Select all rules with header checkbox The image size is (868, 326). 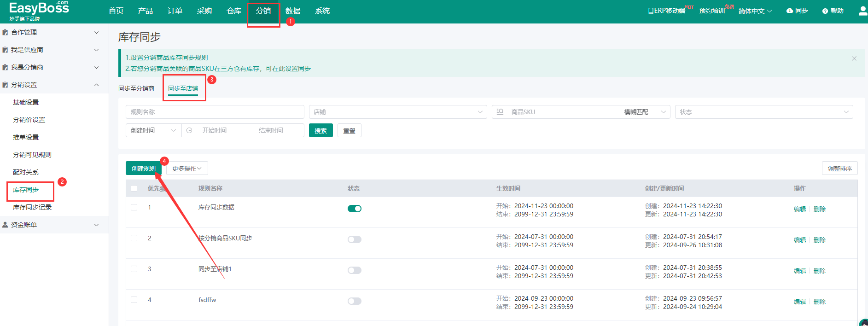click(134, 188)
